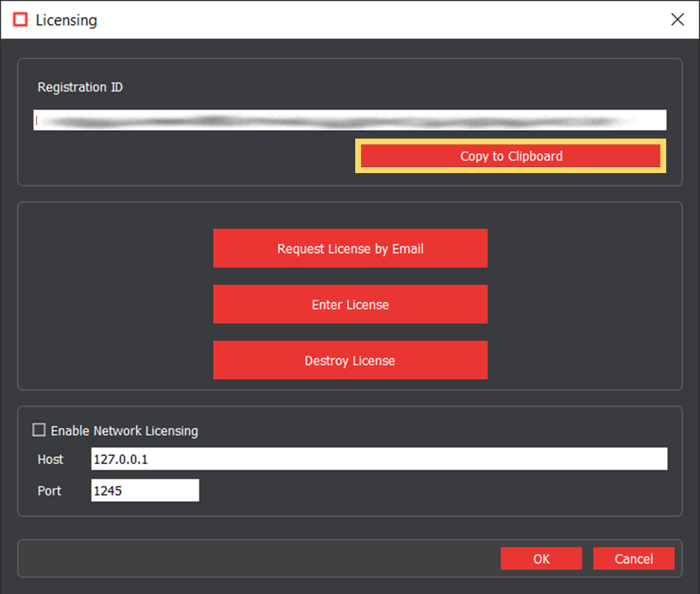Click the Port label

point(49,491)
